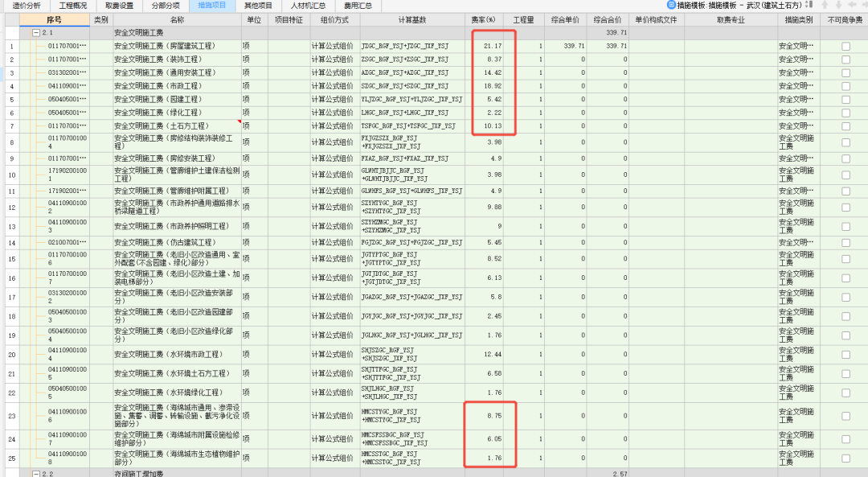The image size is (868, 477).
Task: Open 措施模板 - 武汉(建筑土石方) template selector
Action: coord(739,5)
